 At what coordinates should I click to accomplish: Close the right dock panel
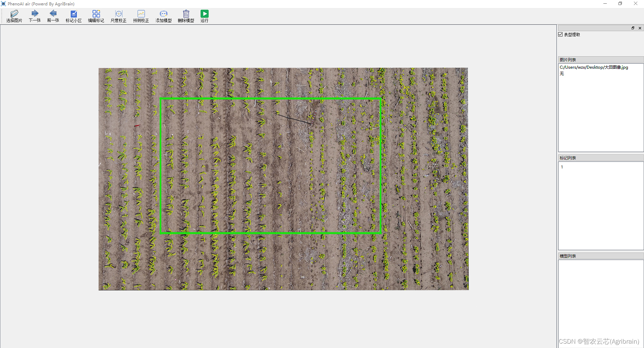coord(640,28)
